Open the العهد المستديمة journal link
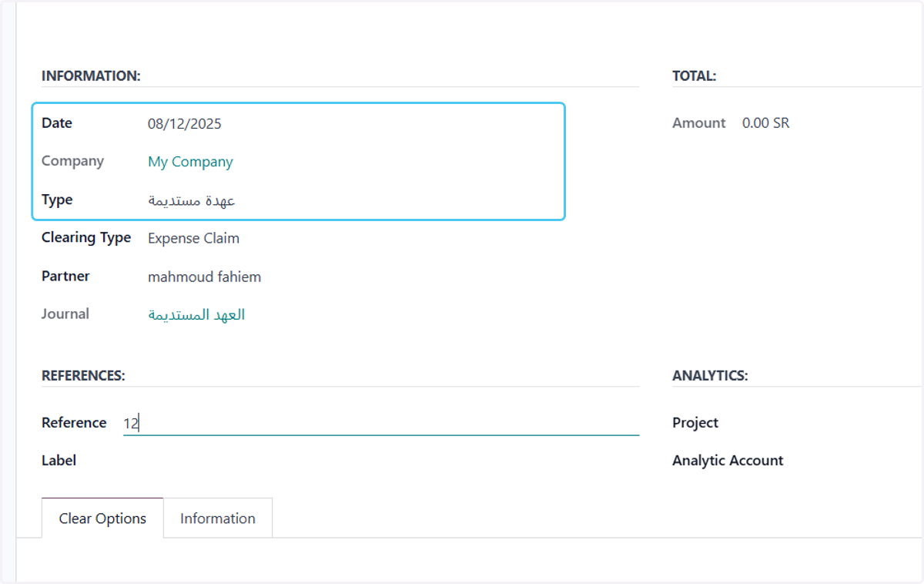 coord(196,314)
